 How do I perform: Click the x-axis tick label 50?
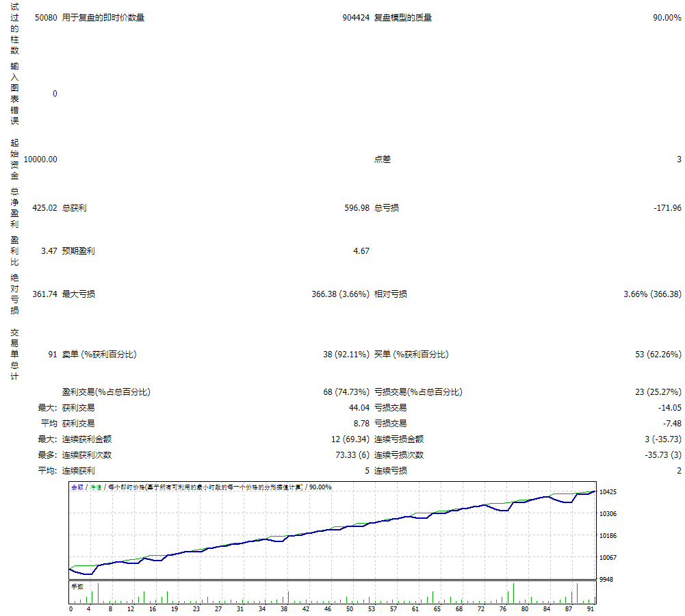(350, 609)
